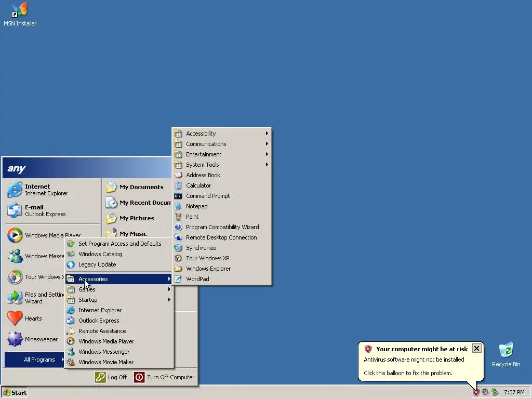
Task: Open Windows Catalog in All Programs
Action: pyautogui.click(x=119, y=254)
